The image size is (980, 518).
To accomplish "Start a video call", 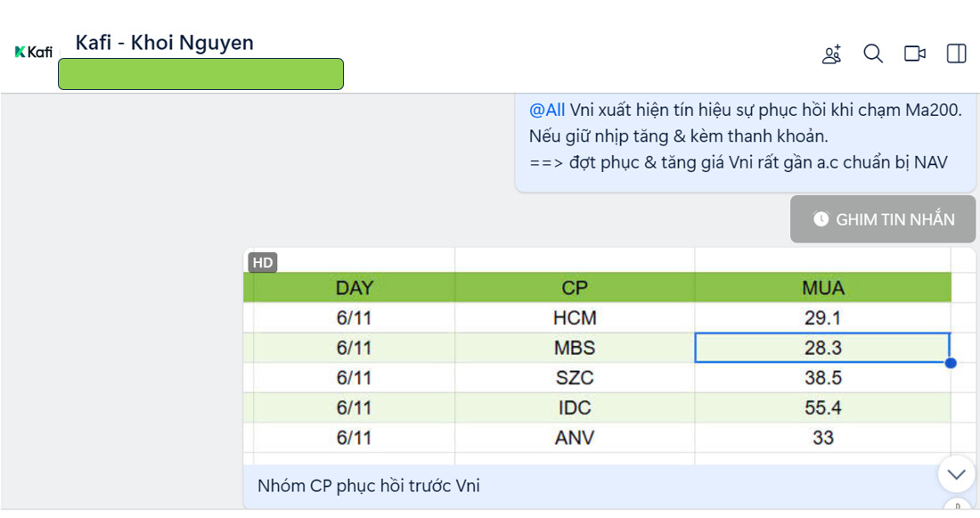I will pos(915,53).
